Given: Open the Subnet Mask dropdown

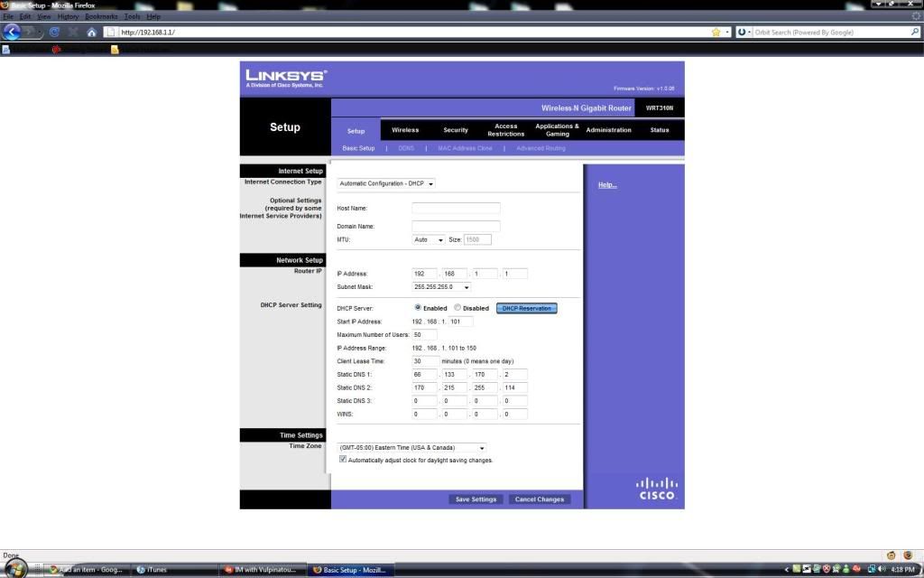Looking at the screenshot, I should (x=441, y=286).
